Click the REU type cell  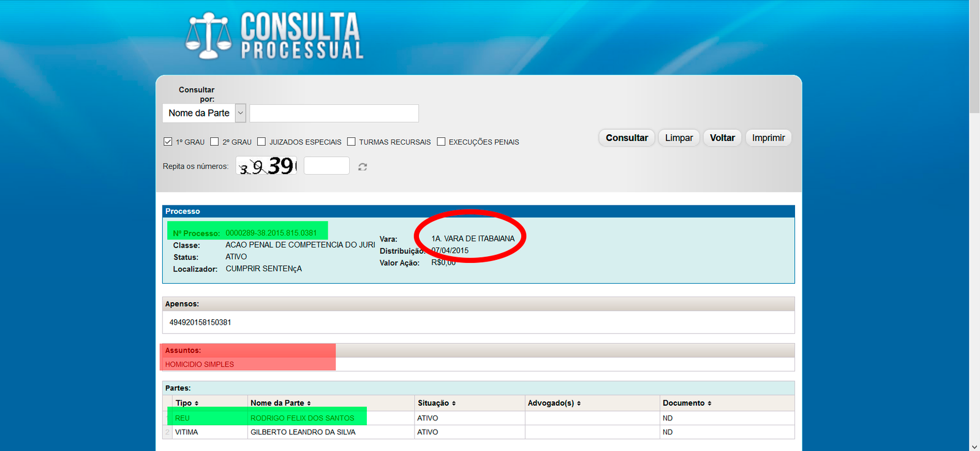coord(210,418)
